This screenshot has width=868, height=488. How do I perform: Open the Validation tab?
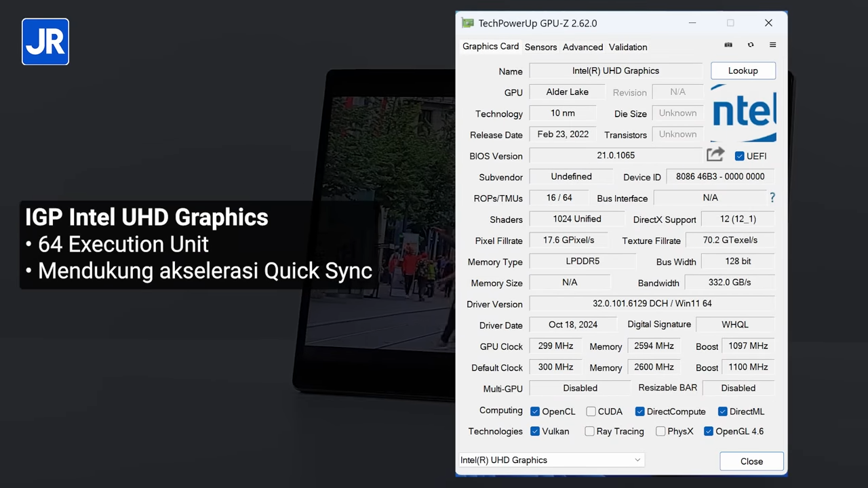[x=628, y=47]
